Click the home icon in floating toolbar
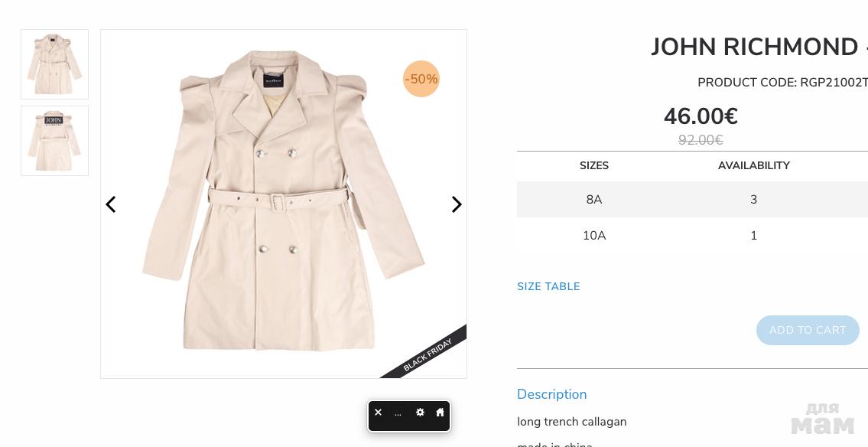 [x=440, y=413]
